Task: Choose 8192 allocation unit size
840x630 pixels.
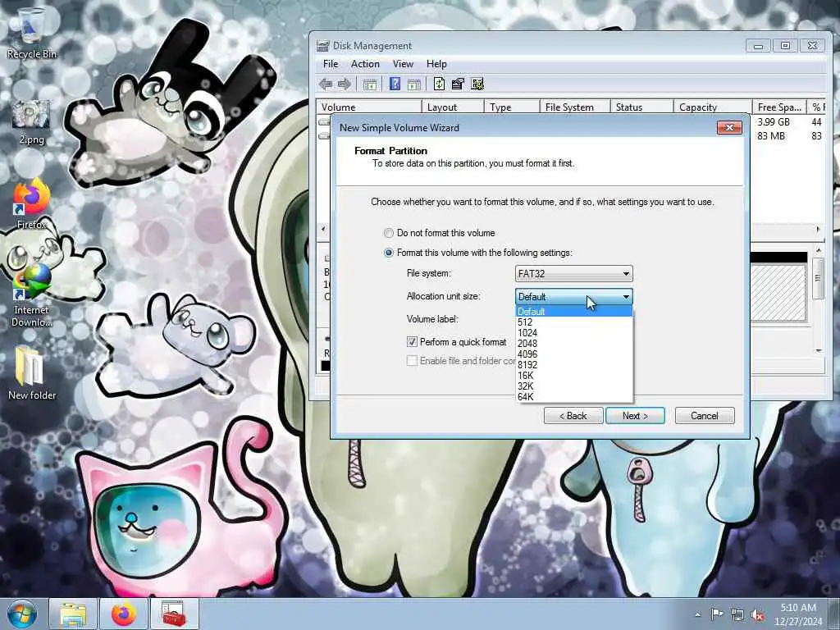Action: pos(573,365)
